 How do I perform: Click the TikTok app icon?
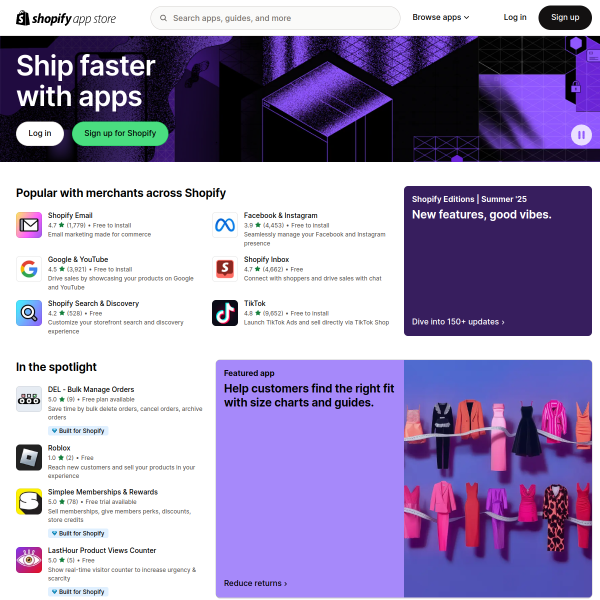[x=225, y=313]
